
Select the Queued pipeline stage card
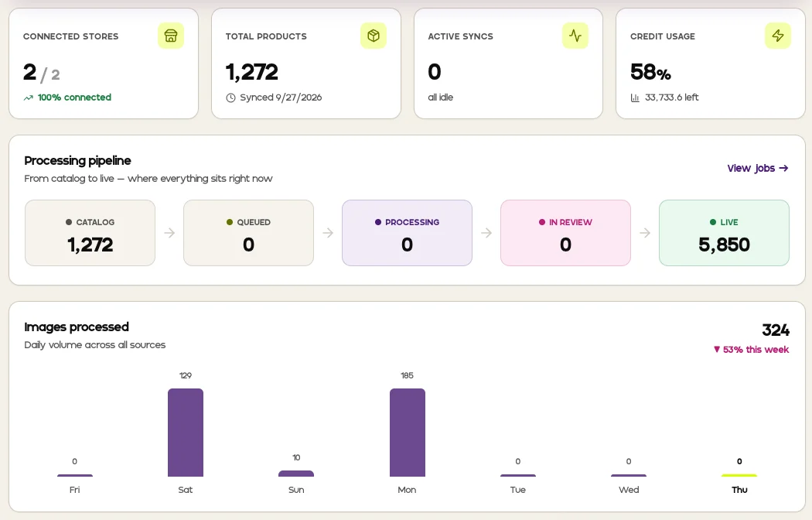point(248,233)
